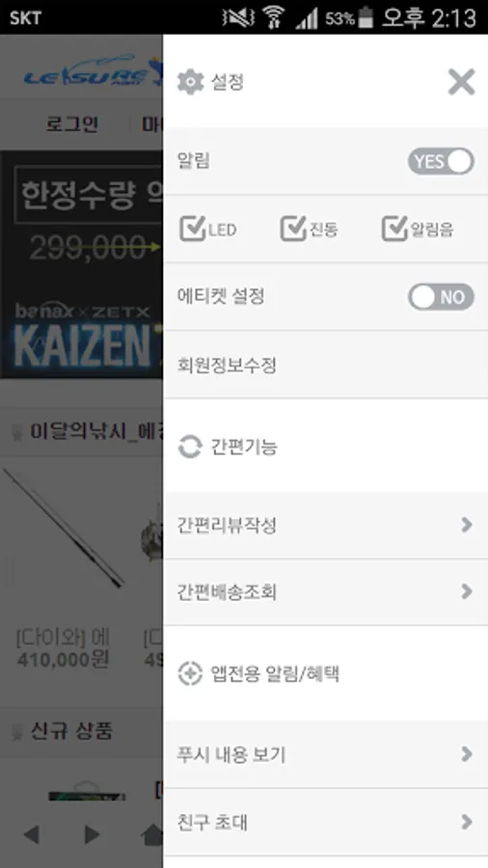The height and width of the screenshot is (868, 488).
Task: Expand 푸시 내용 보기 chevron
Action: coord(467,754)
